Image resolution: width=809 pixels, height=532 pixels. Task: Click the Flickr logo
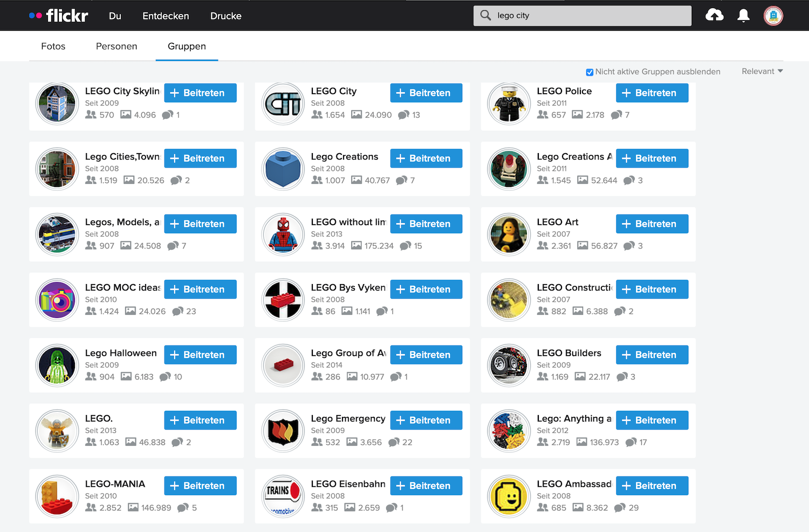(58, 16)
